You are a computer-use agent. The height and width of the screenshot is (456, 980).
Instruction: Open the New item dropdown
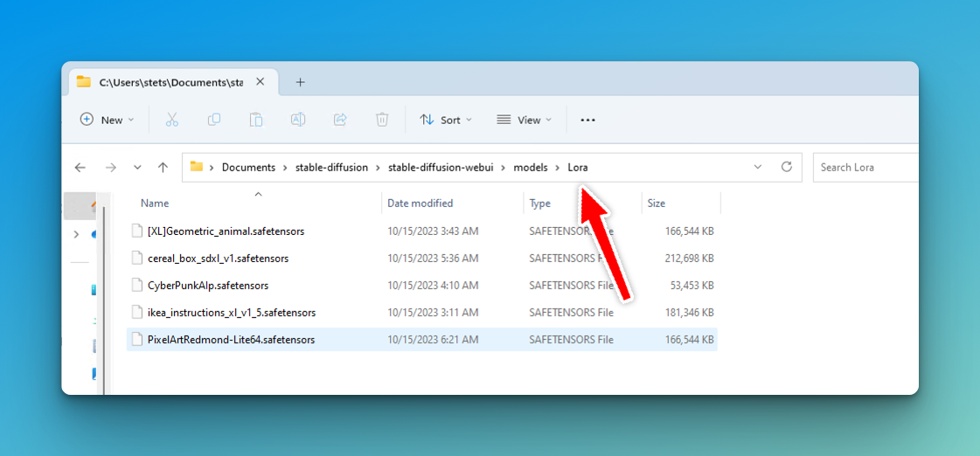point(108,120)
